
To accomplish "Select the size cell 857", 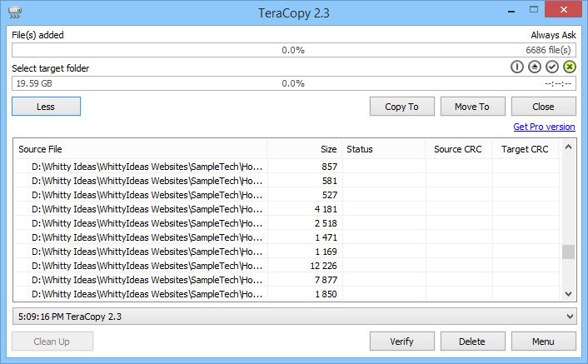I will click(x=329, y=167).
